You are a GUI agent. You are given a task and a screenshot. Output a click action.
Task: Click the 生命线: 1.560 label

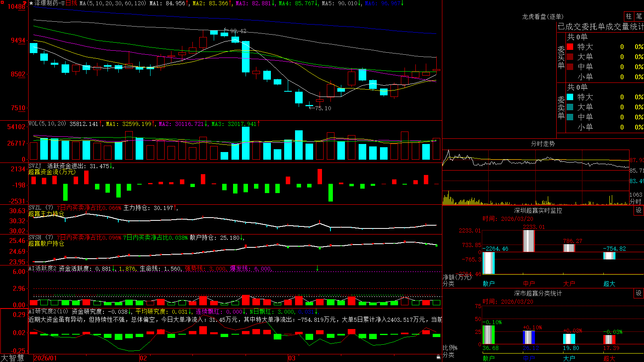(160, 268)
